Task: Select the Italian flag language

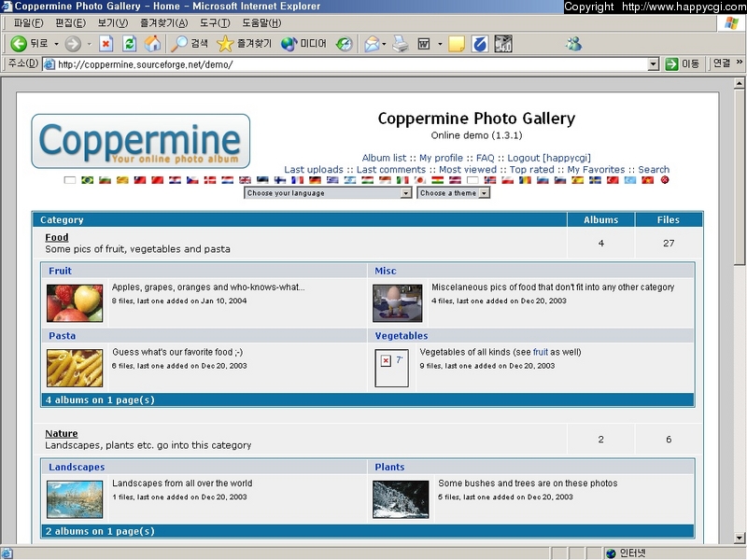Action: [x=402, y=180]
